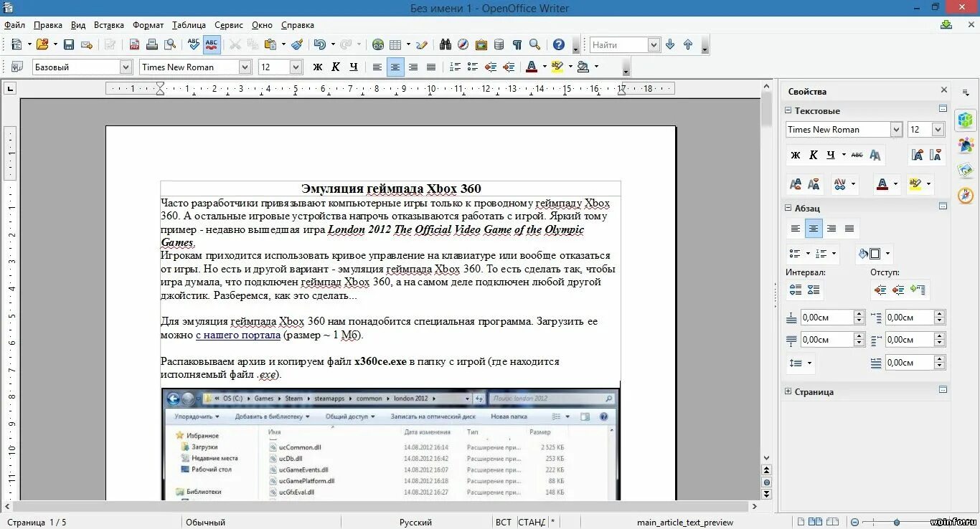Click the Undo arrow icon
980x529 pixels.
pyautogui.click(x=319, y=44)
